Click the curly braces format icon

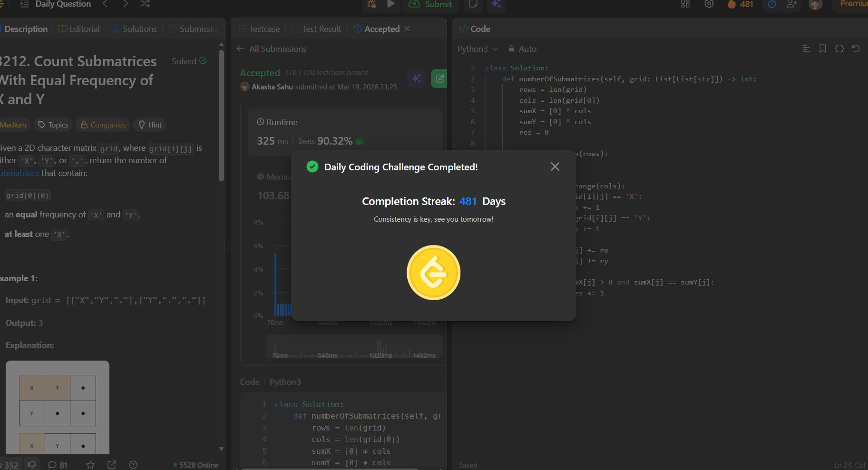click(x=839, y=49)
